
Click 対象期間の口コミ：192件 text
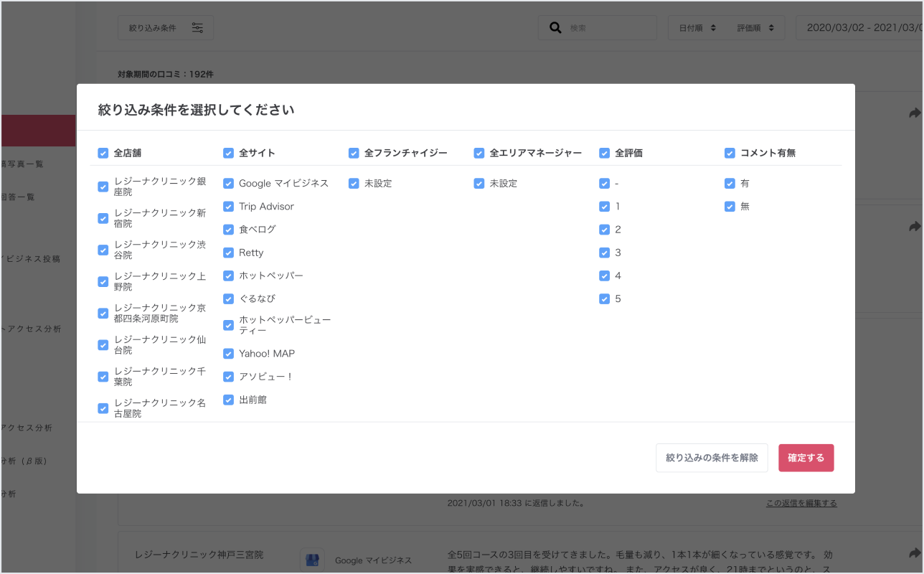click(166, 74)
